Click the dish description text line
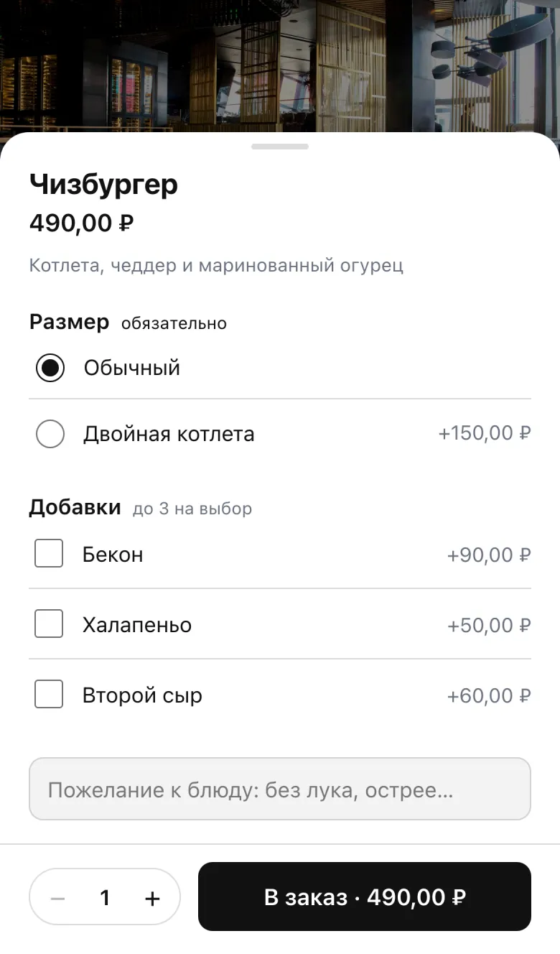The width and height of the screenshot is (560, 954). point(216,266)
